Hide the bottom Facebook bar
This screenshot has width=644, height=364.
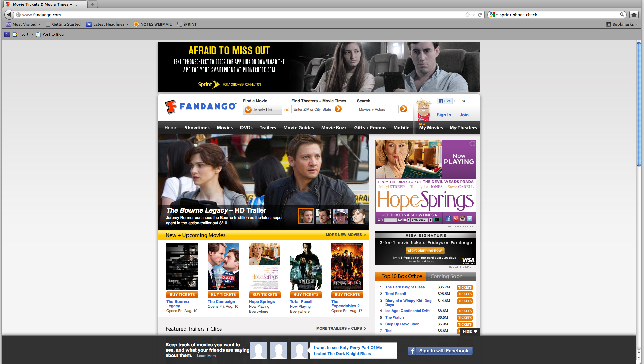click(470, 331)
